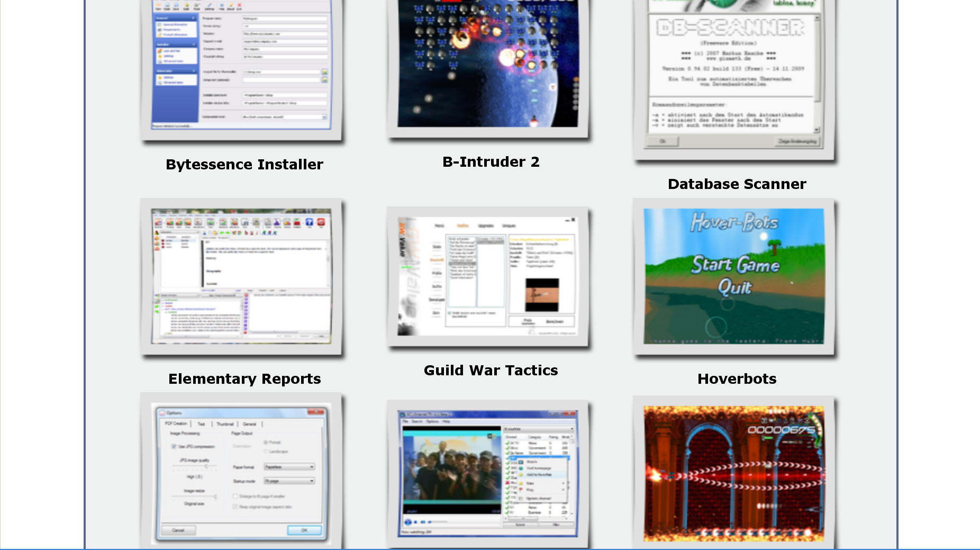This screenshot has width=980, height=550.
Task: Click Start Game in the Hoverbots image
Action: coord(735,264)
